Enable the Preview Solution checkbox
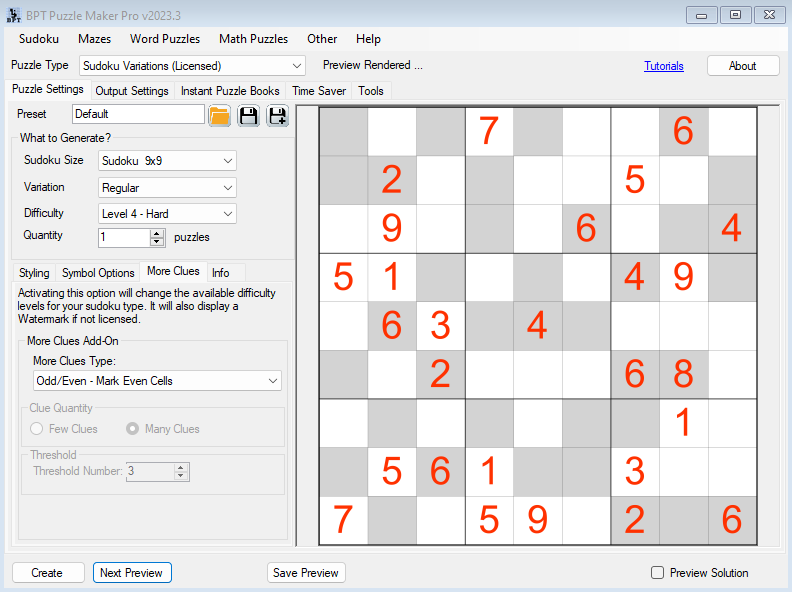 click(657, 573)
